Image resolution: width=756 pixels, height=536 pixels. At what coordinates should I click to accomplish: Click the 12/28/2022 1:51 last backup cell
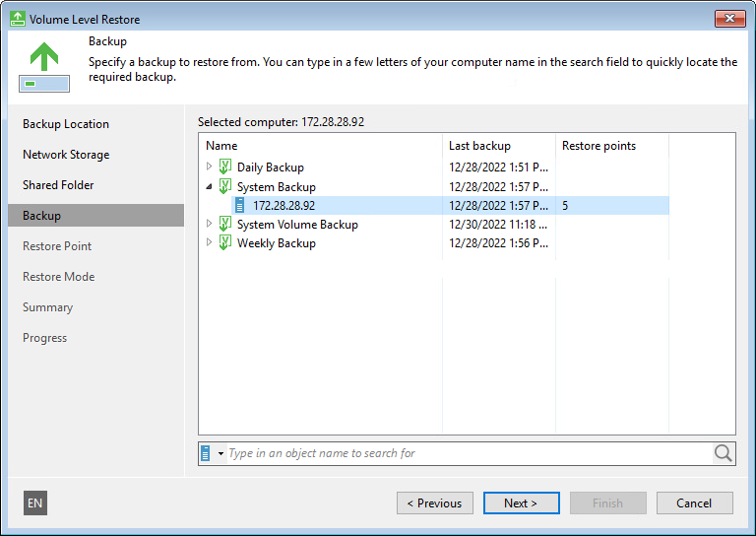pos(498,167)
